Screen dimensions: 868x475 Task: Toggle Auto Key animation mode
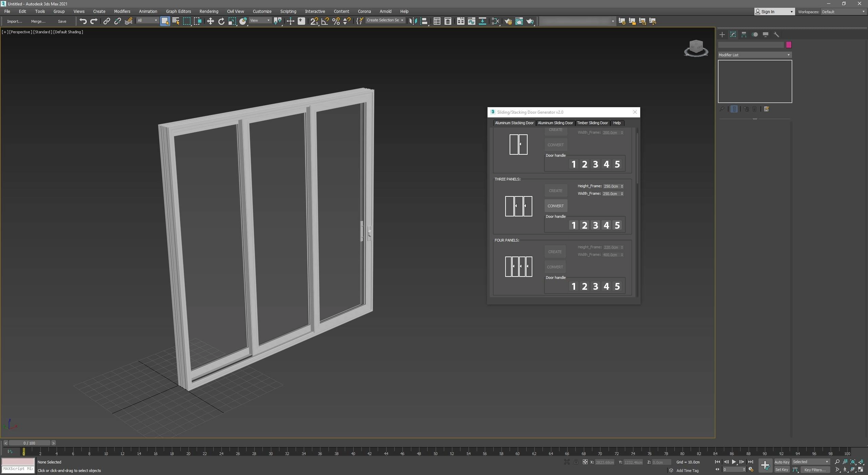tap(782, 462)
